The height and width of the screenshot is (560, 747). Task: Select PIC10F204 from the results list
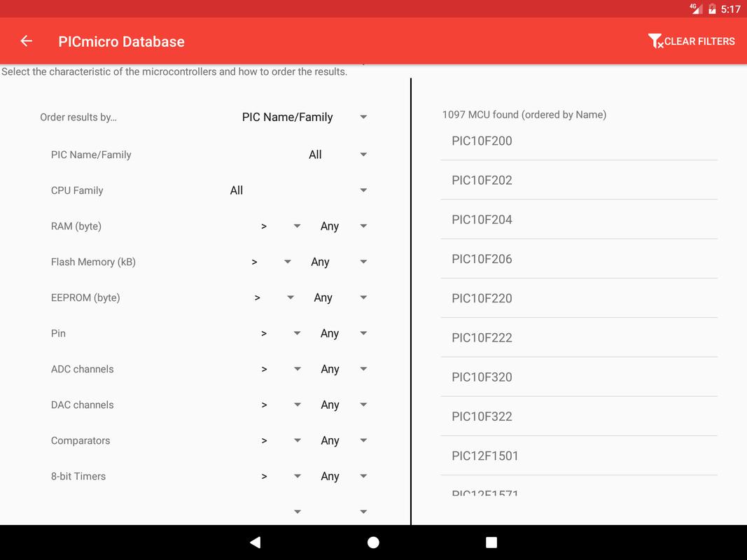coord(579,220)
